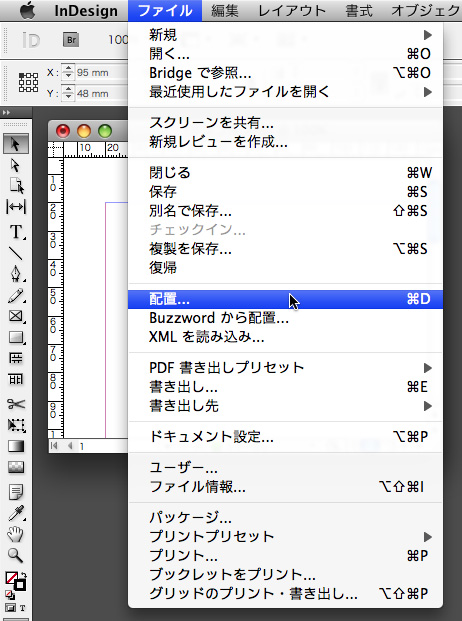Open the Apple menu
Image resolution: width=462 pixels, height=621 pixels.
point(27,10)
